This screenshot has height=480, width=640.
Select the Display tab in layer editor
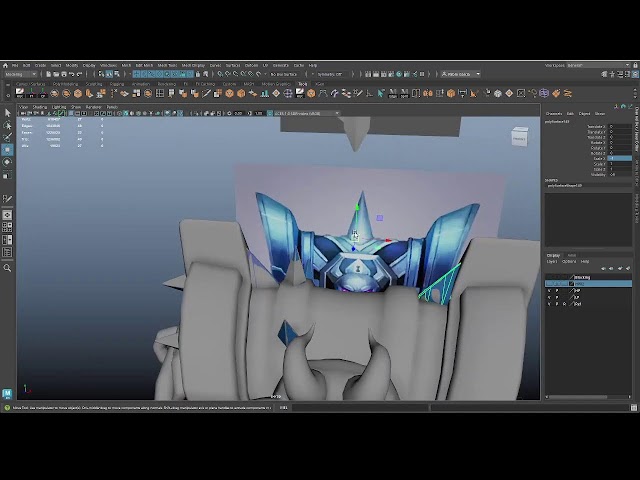[x=553, y=256]
